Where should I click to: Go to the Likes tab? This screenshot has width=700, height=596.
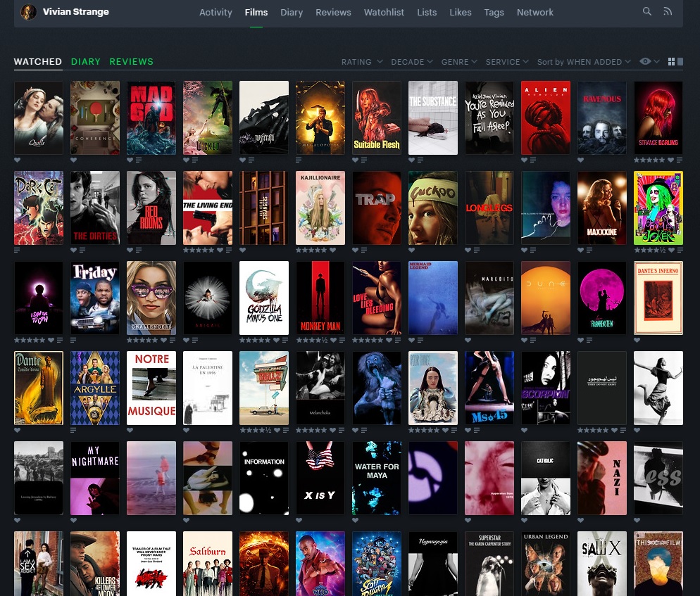click(x=461, y=13)
